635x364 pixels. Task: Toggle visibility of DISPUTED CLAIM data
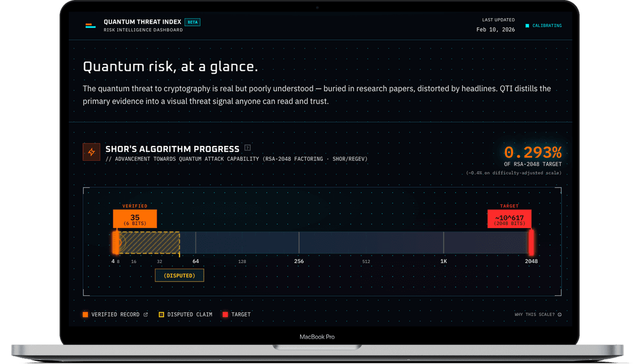coord(190,314)
